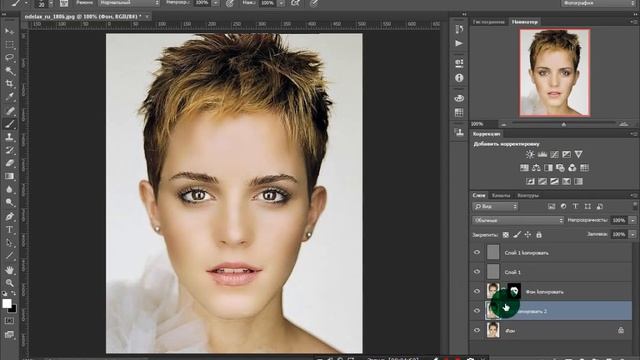Add a Curves adjustment layer
The height and width of the screenshot is (360, 640).
click(554, 154)
